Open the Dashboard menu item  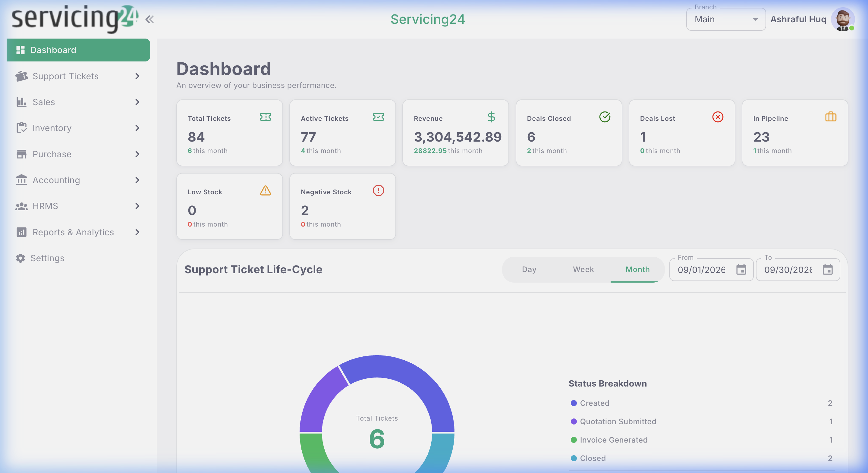[x=78, y=50]
